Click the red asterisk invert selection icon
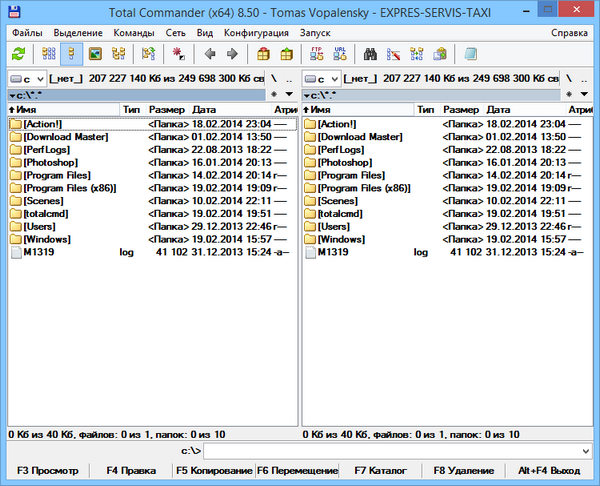This screenshot has height=486, width=600. tap(179, 54)
